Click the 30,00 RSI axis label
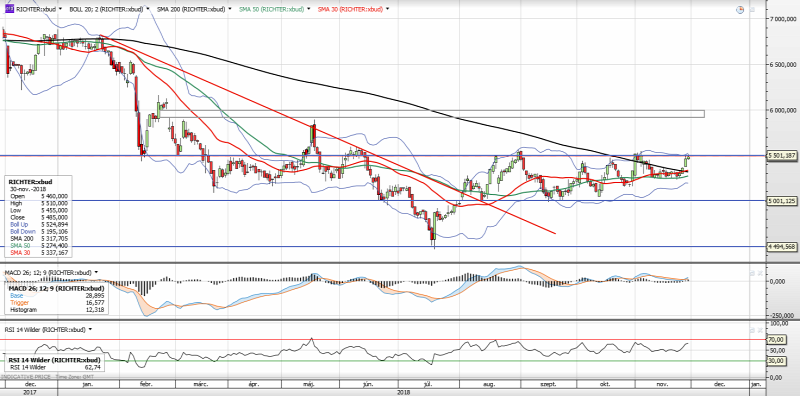800x396 pixels. click(x=776, y=361)
